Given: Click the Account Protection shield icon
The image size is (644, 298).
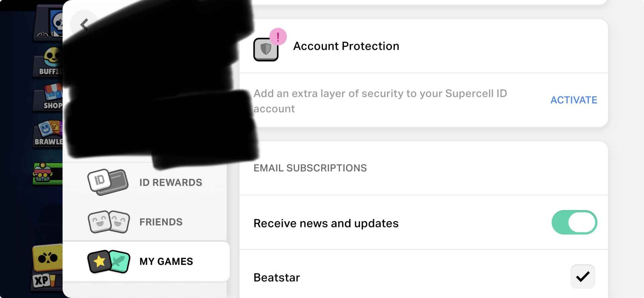Looking at the screenshot, I should tap(266, 50).
